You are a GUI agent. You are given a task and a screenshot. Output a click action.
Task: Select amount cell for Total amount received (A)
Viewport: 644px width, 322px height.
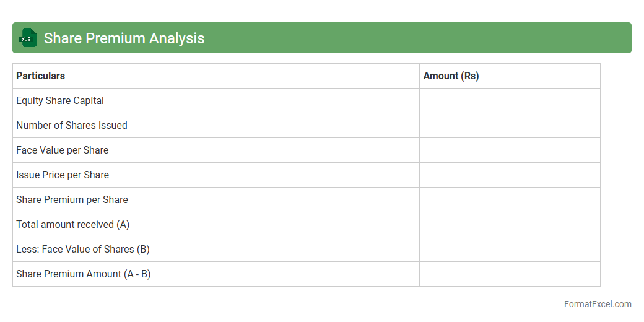coord(510,225)
